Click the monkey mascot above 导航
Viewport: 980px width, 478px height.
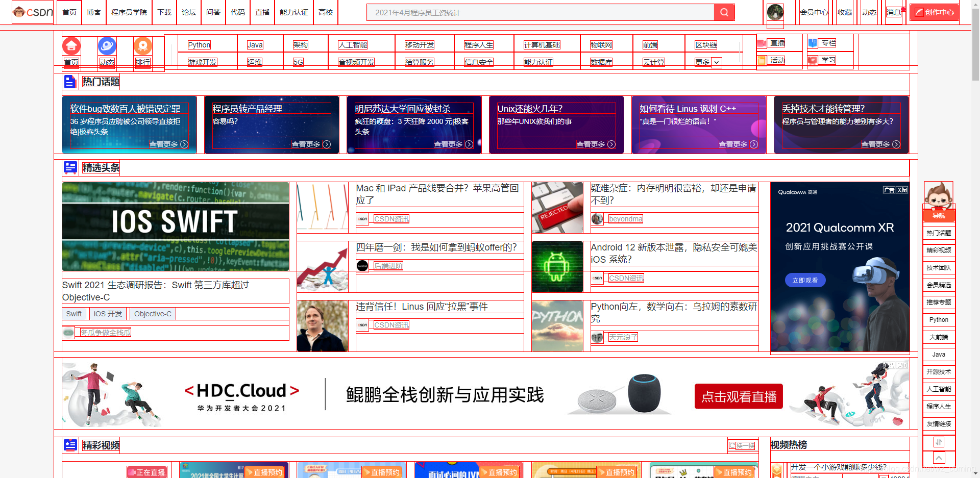[938, 195]
